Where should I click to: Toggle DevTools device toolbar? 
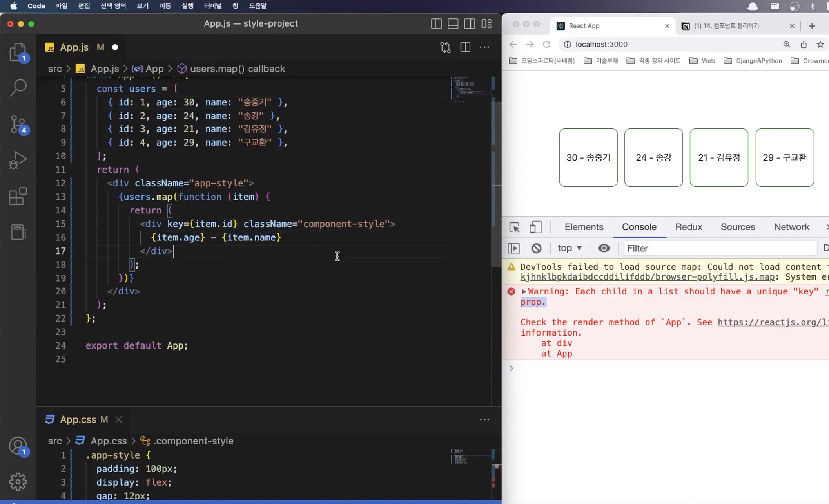[x=535, y=227]
